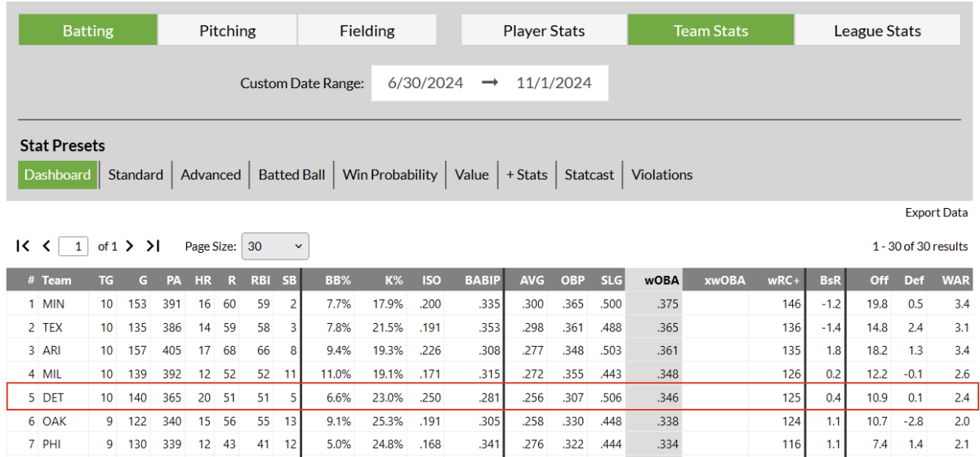This screenshot has height=457, width=980.
Task: Open the Win Probability preset
Action: [x=390, y=175]
